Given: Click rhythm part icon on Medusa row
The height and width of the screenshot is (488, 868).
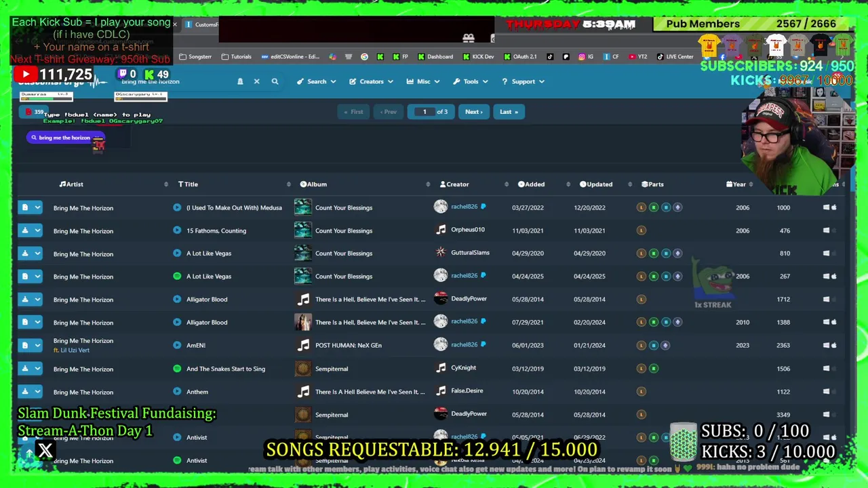Looking at the screenshot, I should tap(654, 207).
